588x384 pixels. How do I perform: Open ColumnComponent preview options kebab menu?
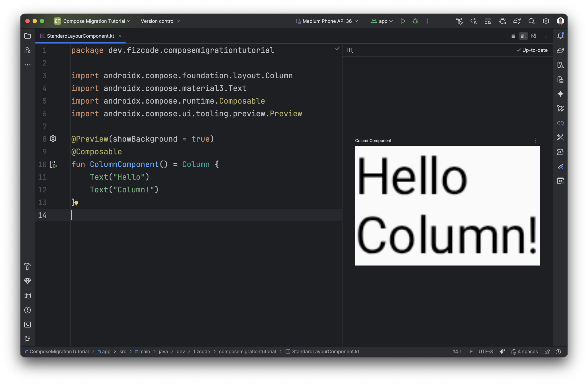535,140
